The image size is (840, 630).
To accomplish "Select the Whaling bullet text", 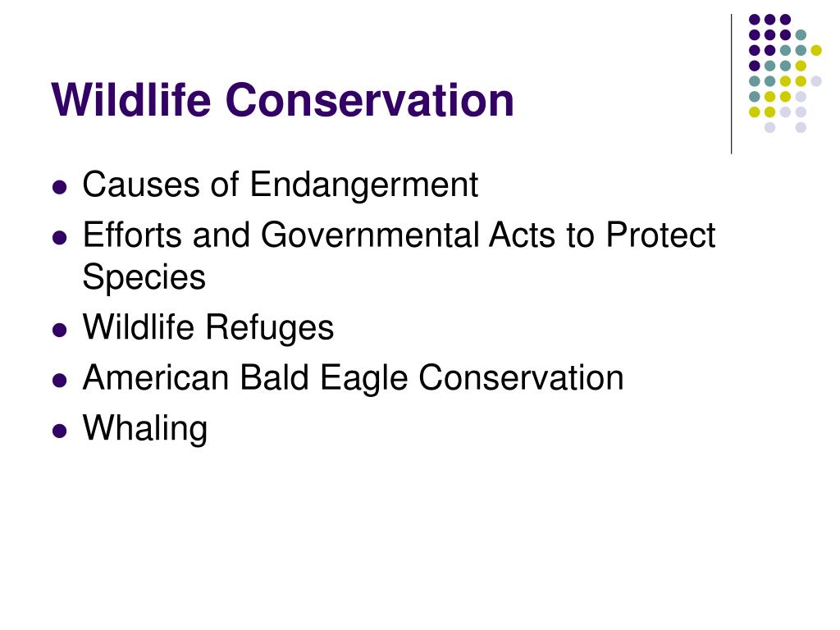I will pyautogui.click(x=145, y=428).
